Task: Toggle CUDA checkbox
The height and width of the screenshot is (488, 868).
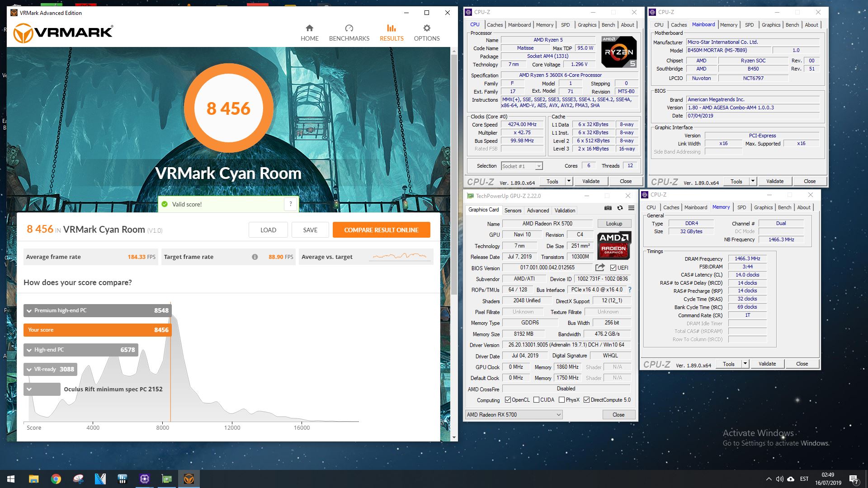Action: [536, 400]
